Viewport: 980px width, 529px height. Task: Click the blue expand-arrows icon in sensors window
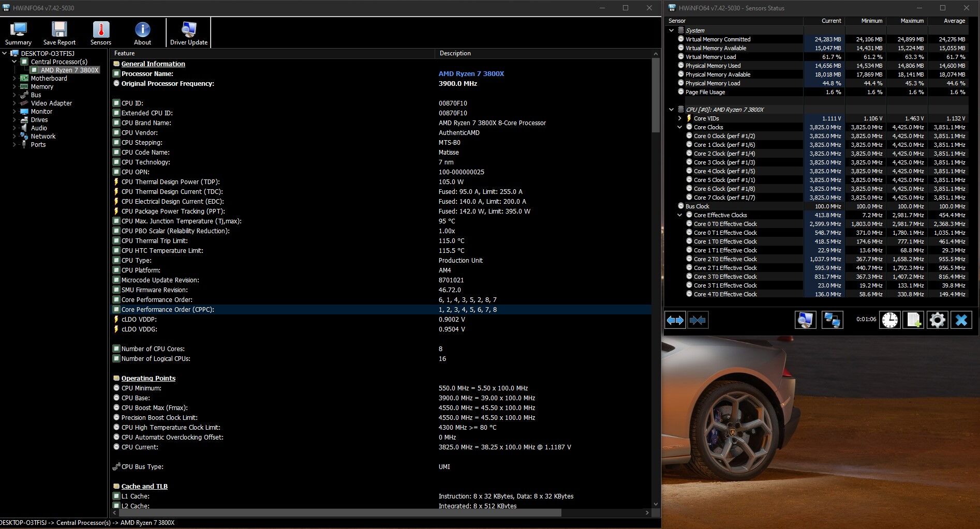tap(675, 320)
